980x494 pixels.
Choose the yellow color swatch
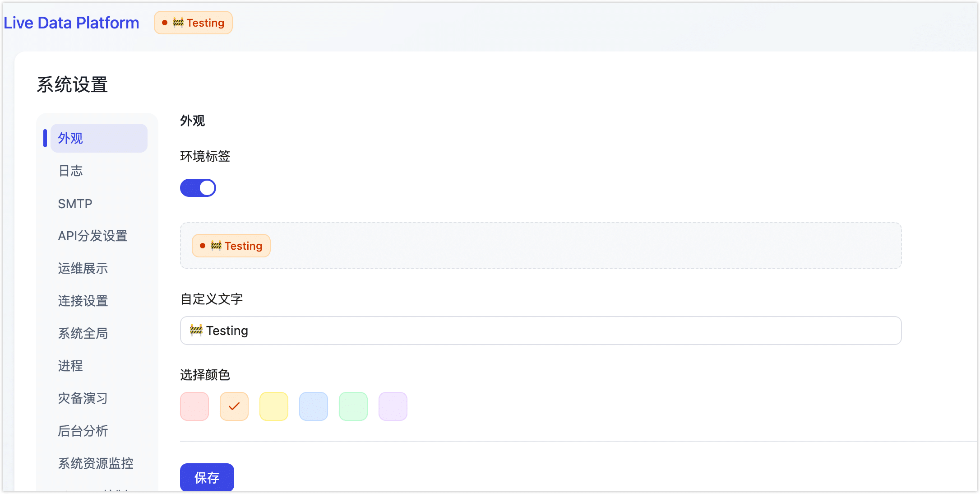(274, 406)
